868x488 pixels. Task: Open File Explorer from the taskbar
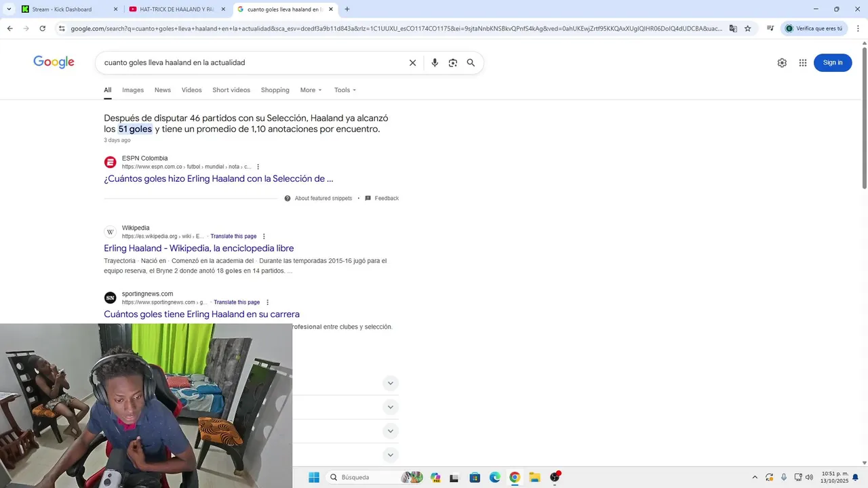pyautogui.click(x=534, y=477)
